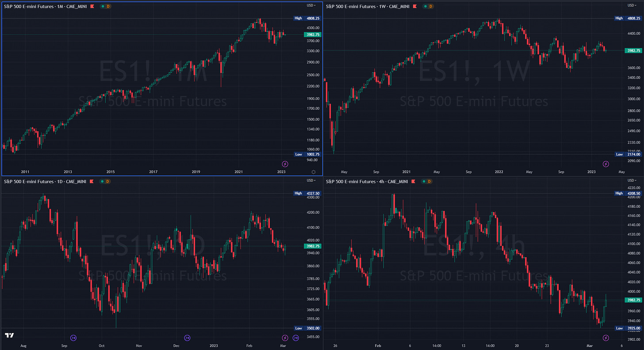Click the September contract rollover icon on 1D chart
Image resolution: width=644 pixels, height=350 pixels.
click(74, 338)
